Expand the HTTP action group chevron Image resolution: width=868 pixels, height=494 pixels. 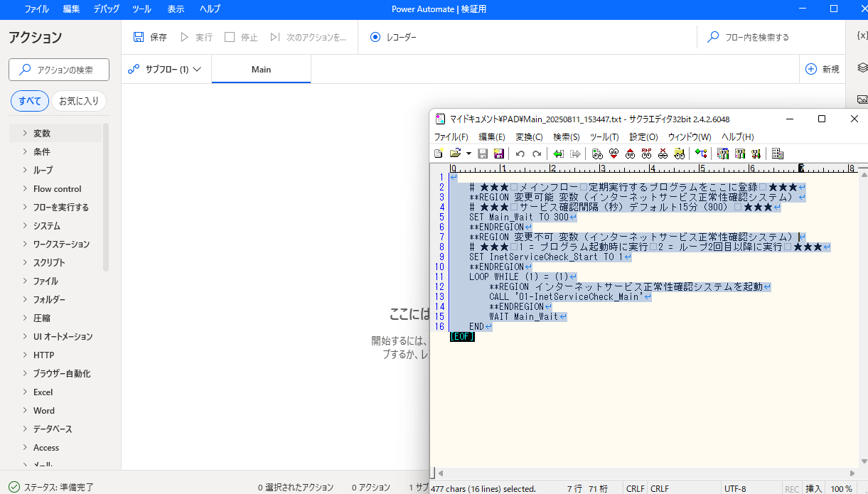(x=25, y=355)
